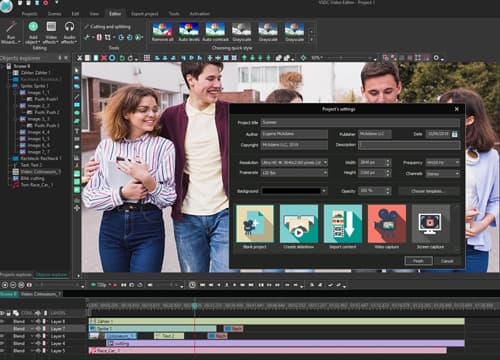Open the Channels dropdown
The width and height of the screenshot is (500, 360).
click(443, 174)
